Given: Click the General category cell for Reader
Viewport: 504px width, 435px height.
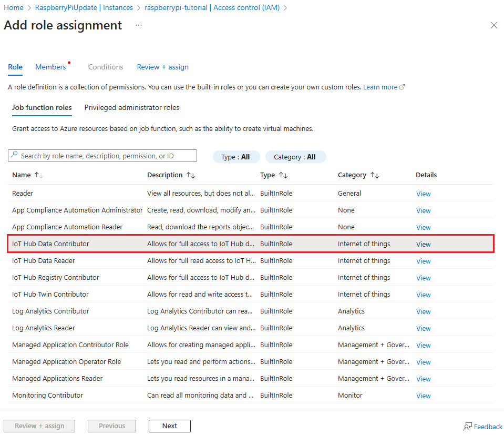Looking at the screenshot, I should coord(349,193).
